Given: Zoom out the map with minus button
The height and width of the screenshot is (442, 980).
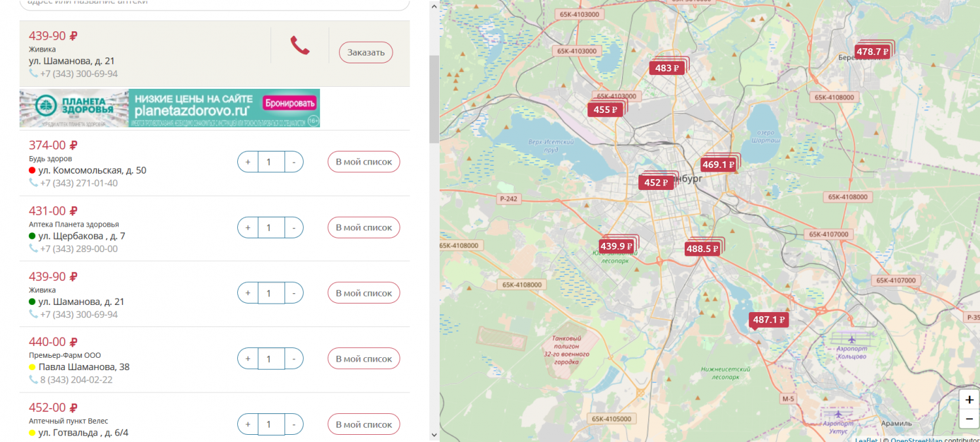Looking at the screenshot, I should pos(969,419).
